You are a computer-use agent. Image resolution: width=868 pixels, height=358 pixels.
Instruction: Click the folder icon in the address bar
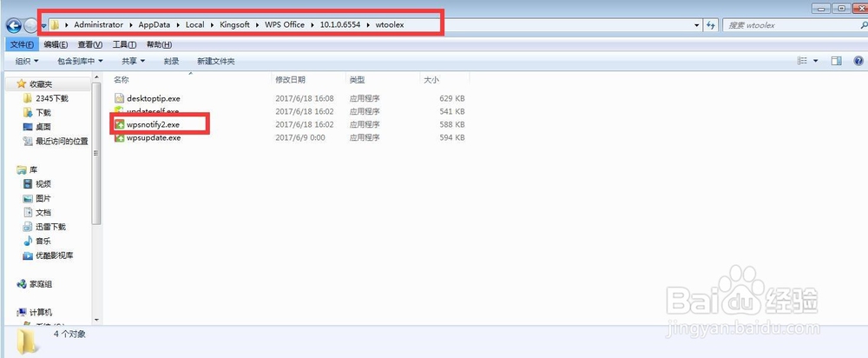click(56, 25)
